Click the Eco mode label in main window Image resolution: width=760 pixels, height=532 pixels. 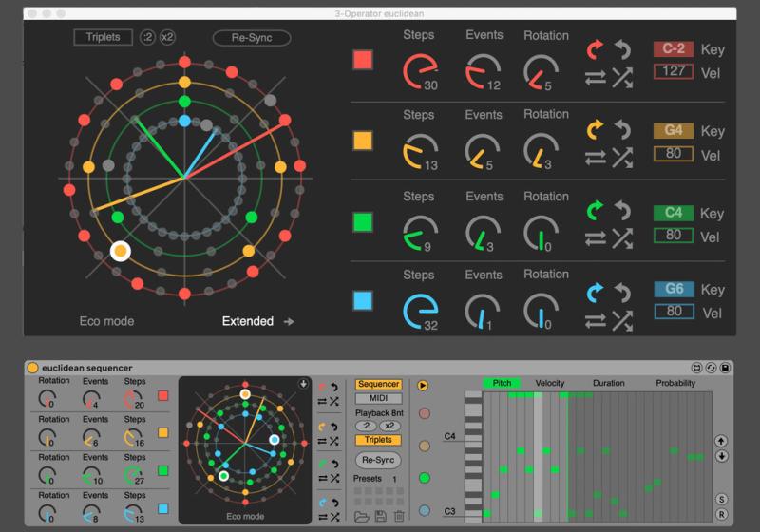pos(106,321)
